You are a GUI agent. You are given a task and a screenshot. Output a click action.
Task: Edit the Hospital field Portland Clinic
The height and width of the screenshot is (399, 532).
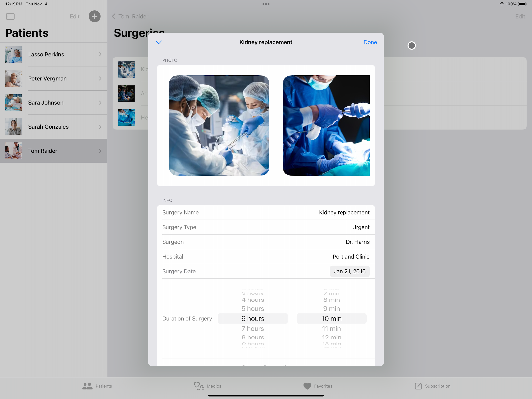coord(266,257)
